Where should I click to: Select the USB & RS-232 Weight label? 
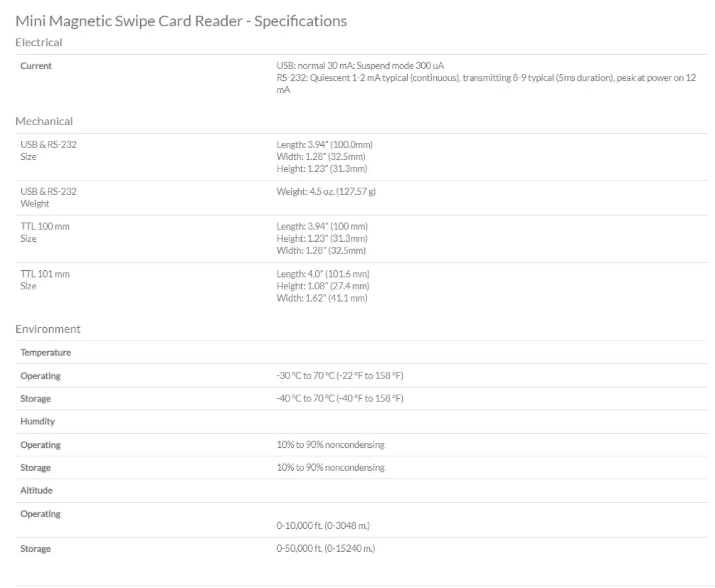coord(49,198)
